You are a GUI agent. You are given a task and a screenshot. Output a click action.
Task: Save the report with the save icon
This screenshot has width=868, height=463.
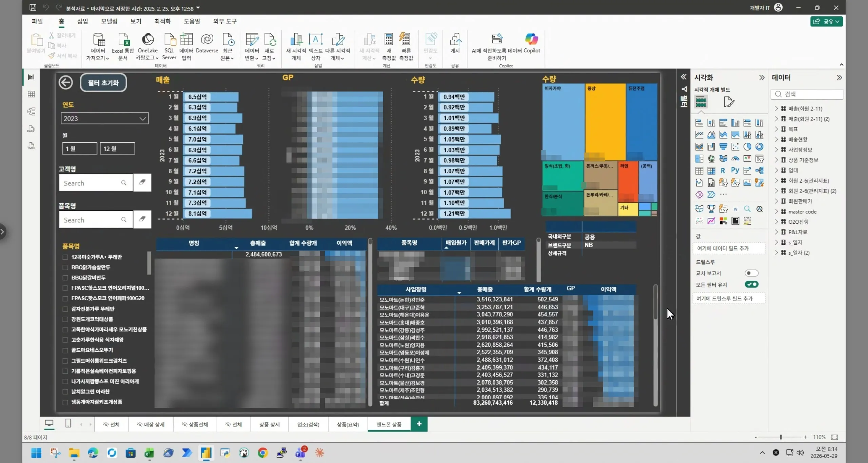point(33,7)
